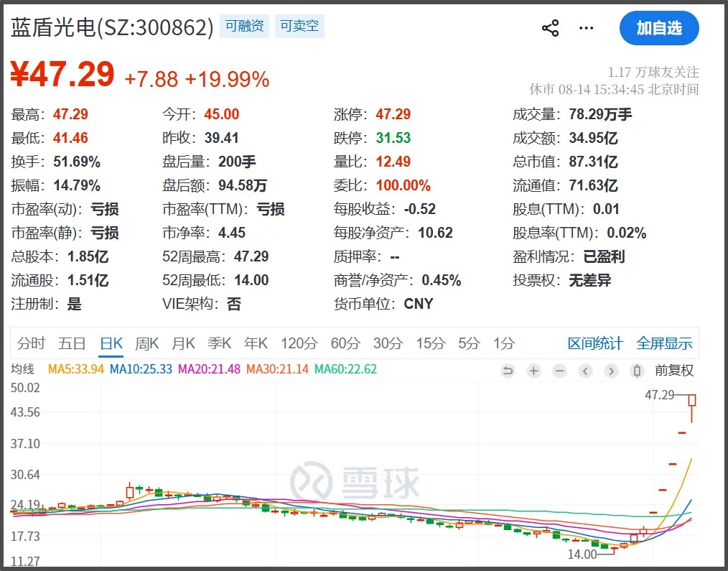Zoom in chart with plus icon
The image size is (728, 571).
(534, 371)
